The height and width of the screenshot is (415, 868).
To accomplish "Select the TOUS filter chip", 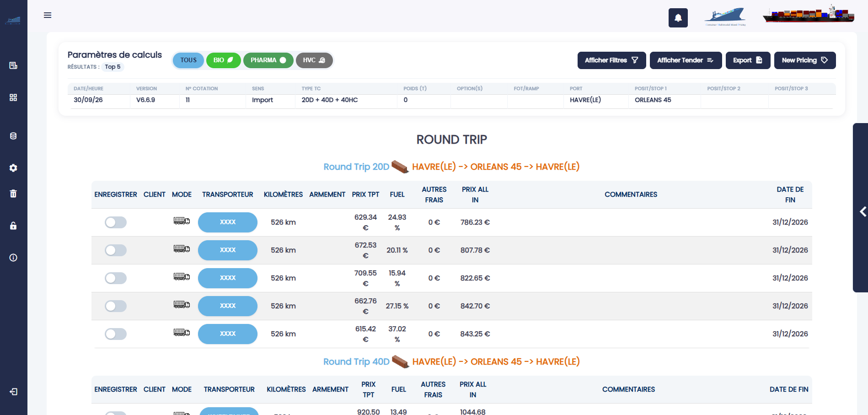I will tap(188, 60).
